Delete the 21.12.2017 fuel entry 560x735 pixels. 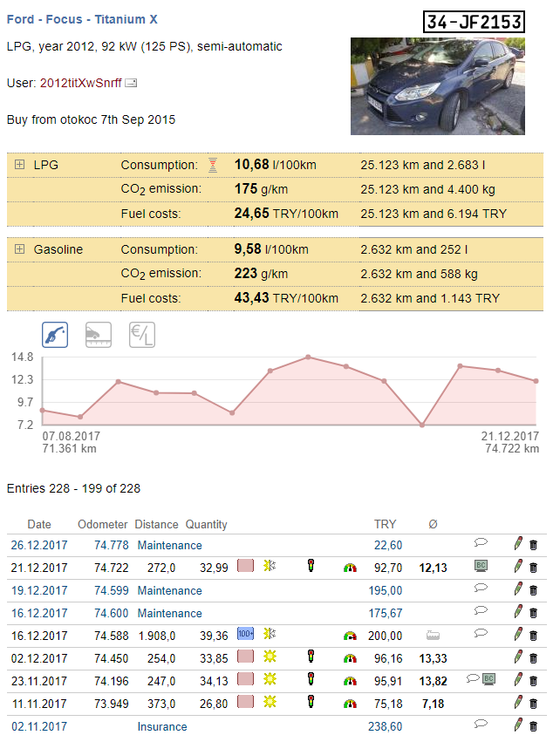533,568
